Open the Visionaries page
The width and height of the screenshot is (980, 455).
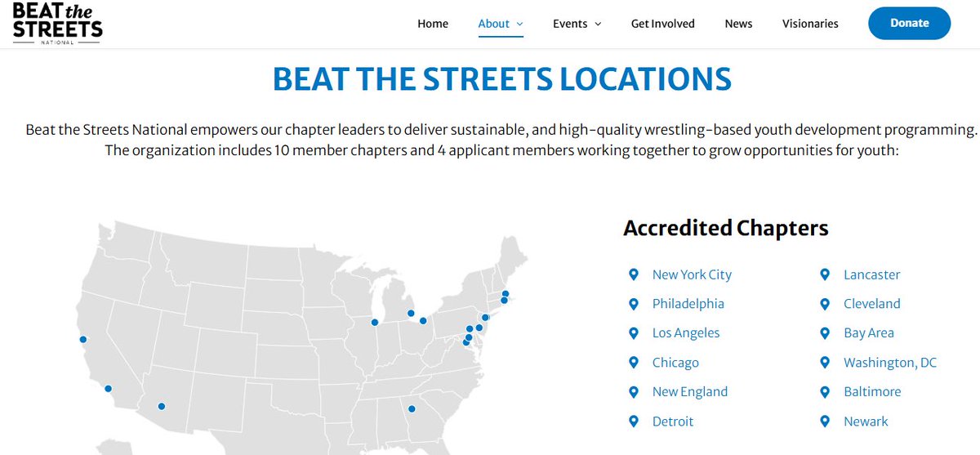coord(810,24)
